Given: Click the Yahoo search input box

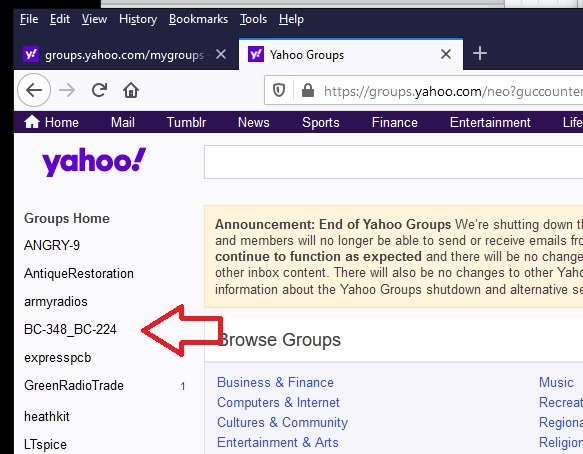Looking at the screenshot, I should point(393,162).
